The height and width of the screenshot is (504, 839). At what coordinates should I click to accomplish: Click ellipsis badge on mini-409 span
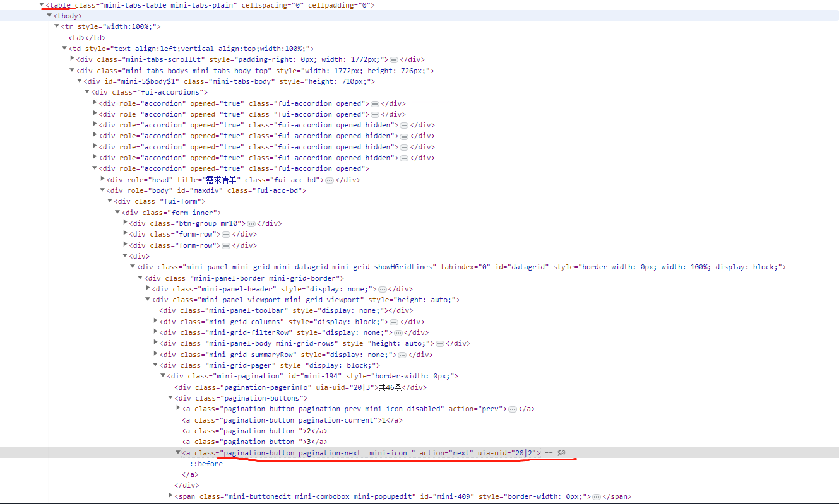(596, 496)
